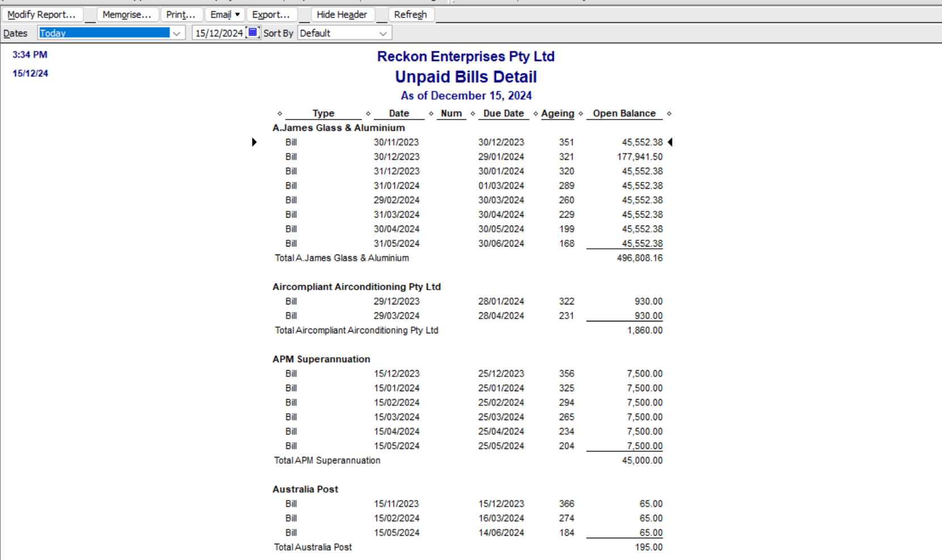Click the resize diamond between Due Date and Ageing
The height and width of the screenshot is (560, 942).
click(536, 113)
